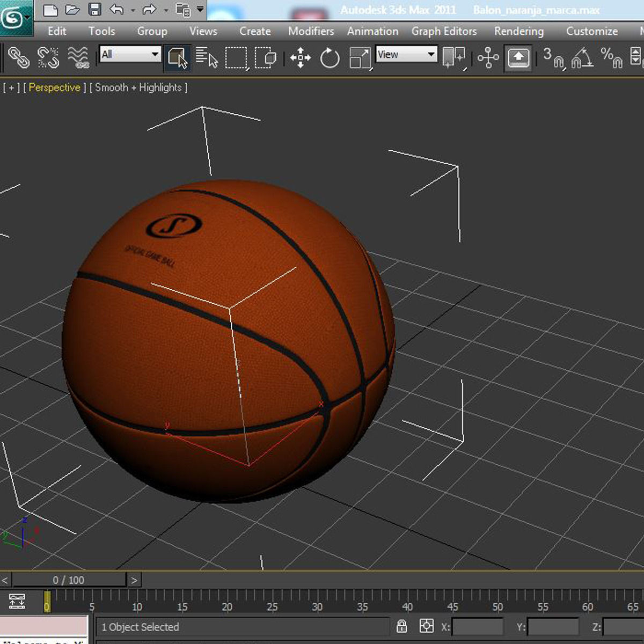Click the Y coordinate input field
644x644 pixels.
(x=553, y=627)
